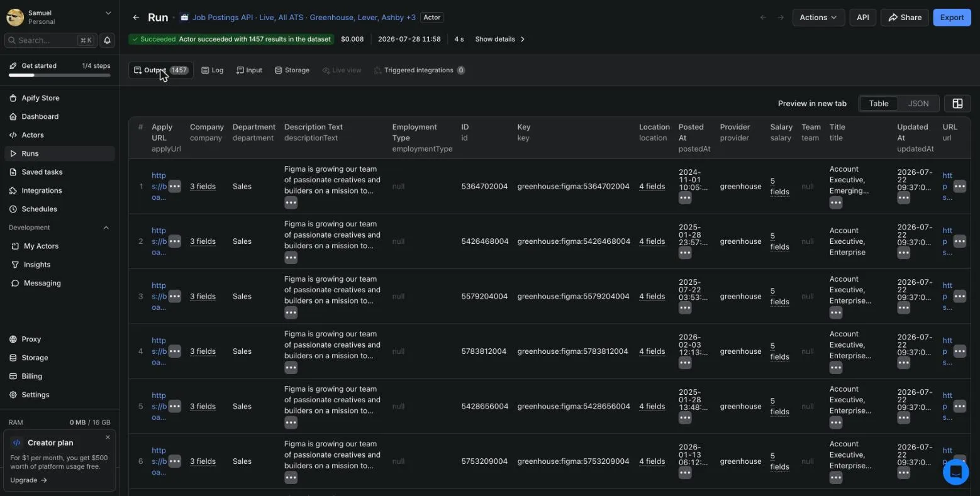Viewport: 980px width, 496px height.
Task: Switch to the Storage tab
Action: click(292, 70)
